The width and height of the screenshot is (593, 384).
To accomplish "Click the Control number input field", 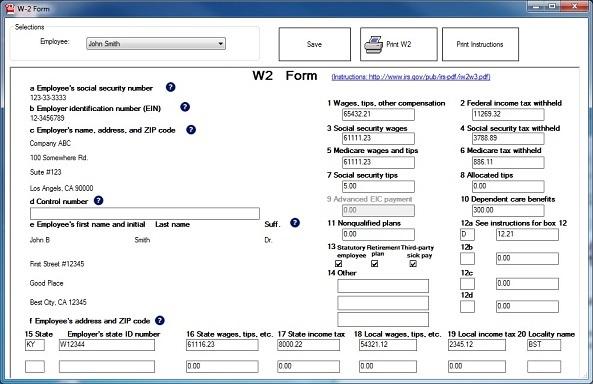I will pyautogui.click(x=145, y=213).
